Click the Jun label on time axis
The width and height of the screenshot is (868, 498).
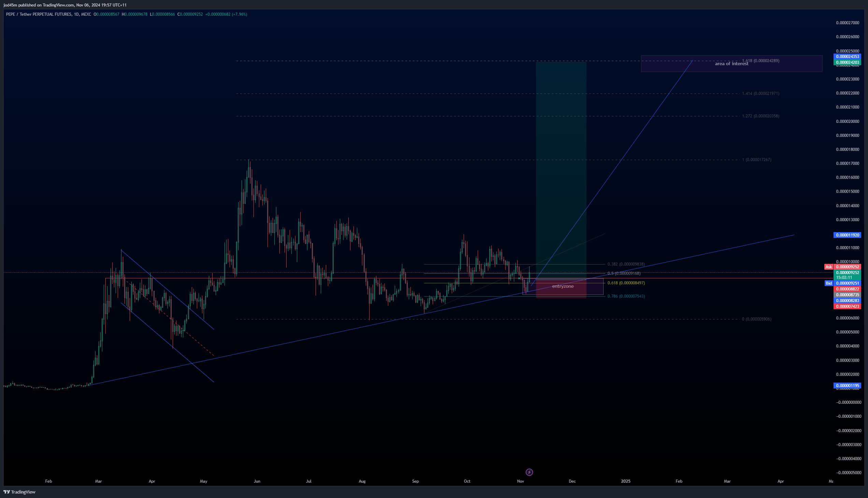point(257,481)
